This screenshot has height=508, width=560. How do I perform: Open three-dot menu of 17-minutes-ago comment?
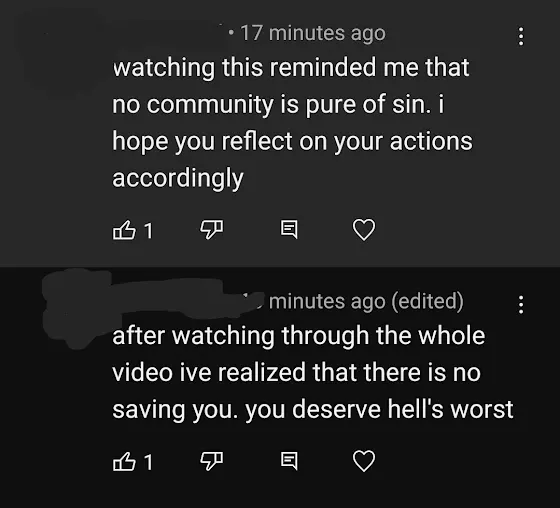coord(521,36)
